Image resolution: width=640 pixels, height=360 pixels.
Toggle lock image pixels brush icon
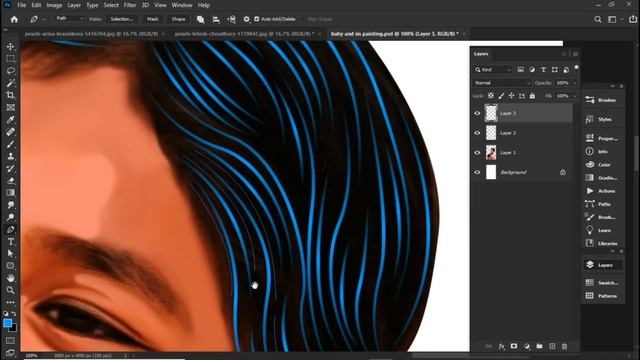point(501,96)
